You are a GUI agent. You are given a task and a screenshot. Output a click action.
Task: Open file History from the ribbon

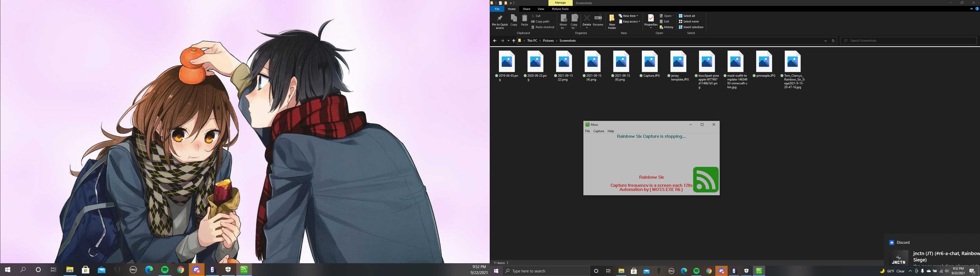(x=667, y=27)
